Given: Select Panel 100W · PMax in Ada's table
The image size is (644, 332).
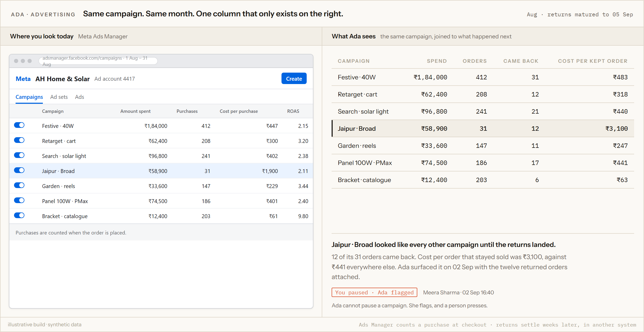Looking at the screenshot, I should (x=365, y=163).
